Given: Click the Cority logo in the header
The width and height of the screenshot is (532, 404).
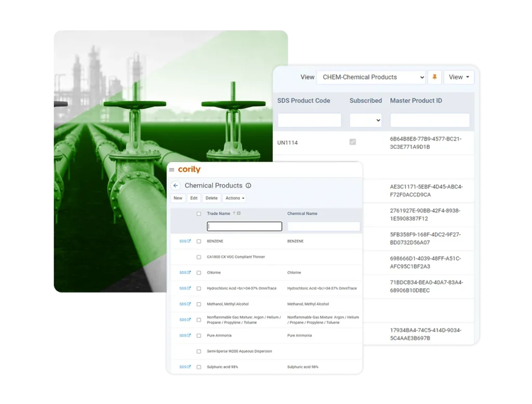Looking at the screenshot, I should pyautogui.click(x=189, y=169).
